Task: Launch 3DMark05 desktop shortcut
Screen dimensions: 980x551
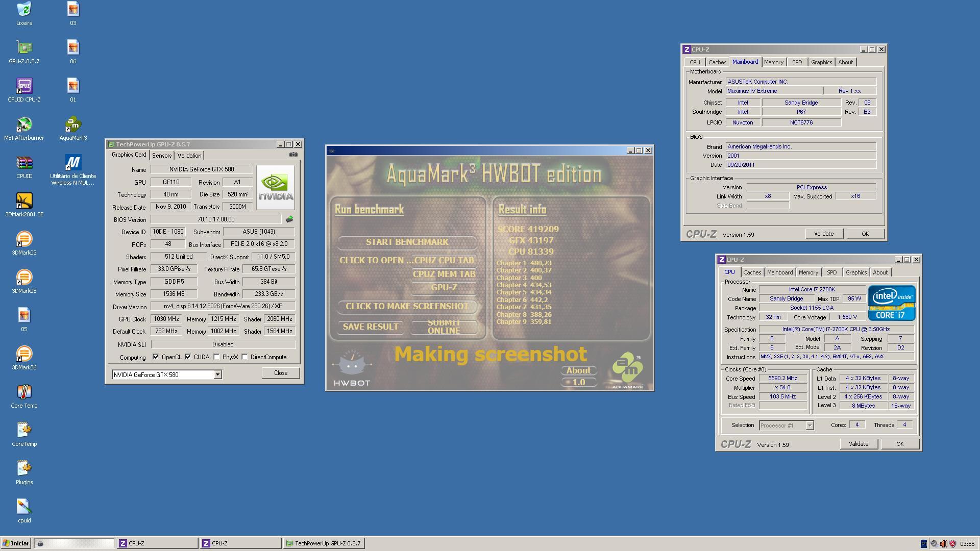Action: point(24,282)
